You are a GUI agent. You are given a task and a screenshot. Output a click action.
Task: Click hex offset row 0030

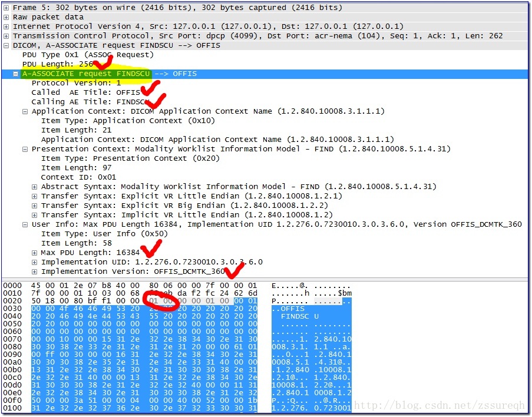(x=12, y=309)
